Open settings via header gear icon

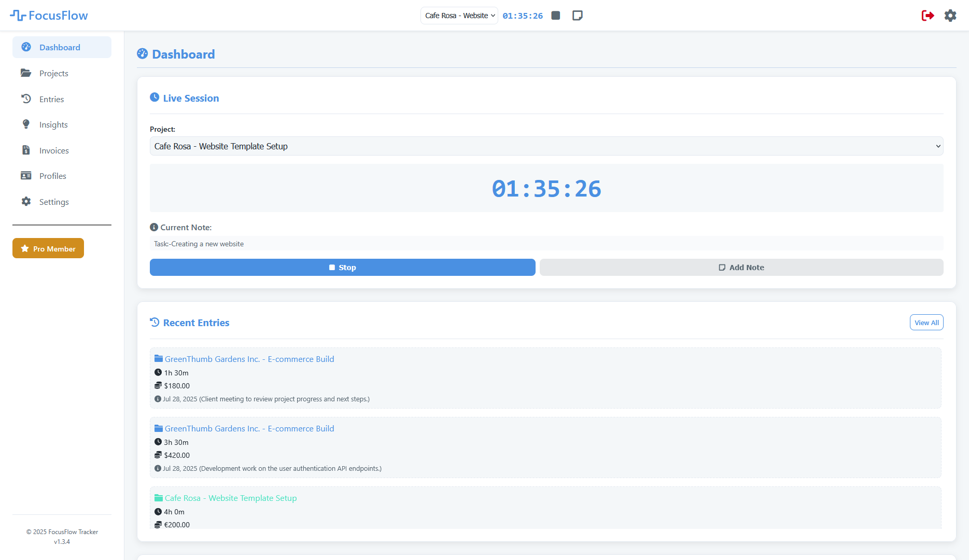coord(950,16)
